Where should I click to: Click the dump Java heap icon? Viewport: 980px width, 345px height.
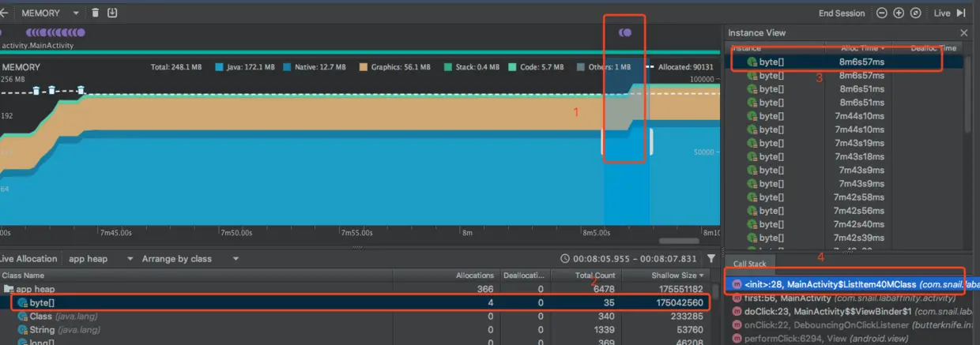(x=112, y=13)
